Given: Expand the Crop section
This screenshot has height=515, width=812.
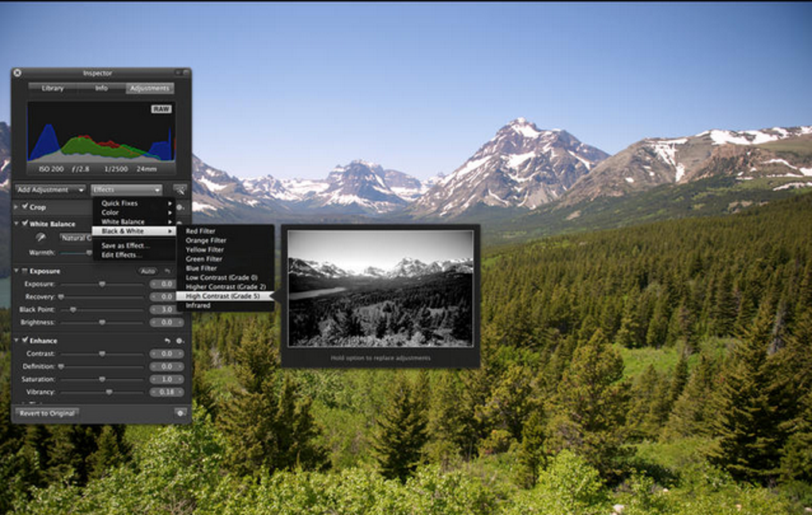Looking at the screenshot, I should click(16, 207).
